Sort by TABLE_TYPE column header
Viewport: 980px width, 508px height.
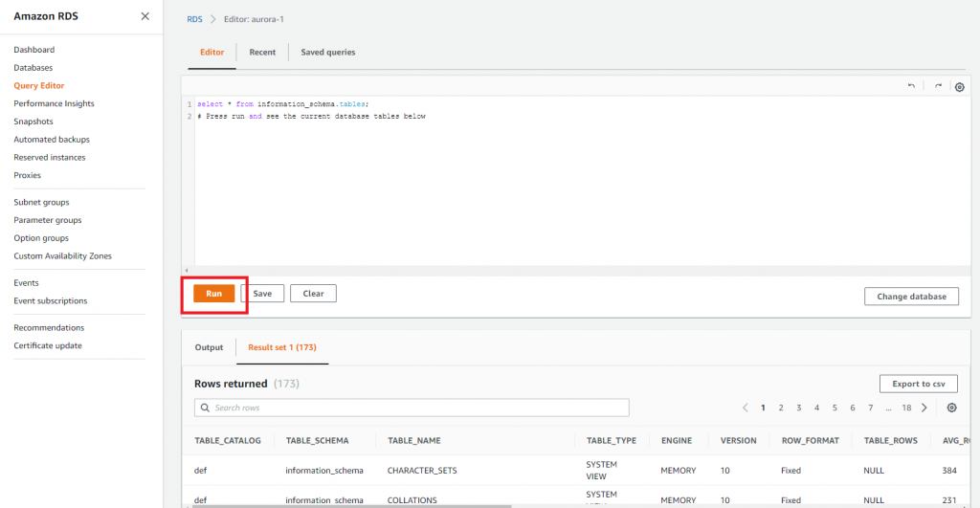(612, 440)
